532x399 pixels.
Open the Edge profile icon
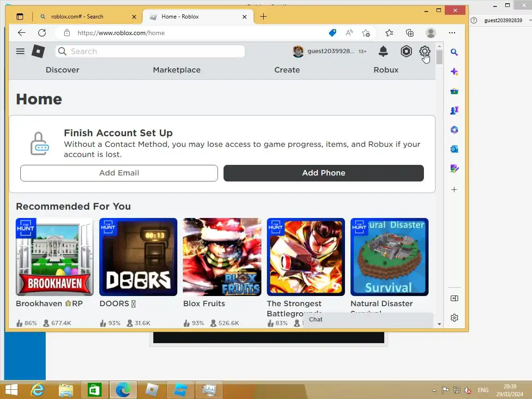click(x=431, y=33)
